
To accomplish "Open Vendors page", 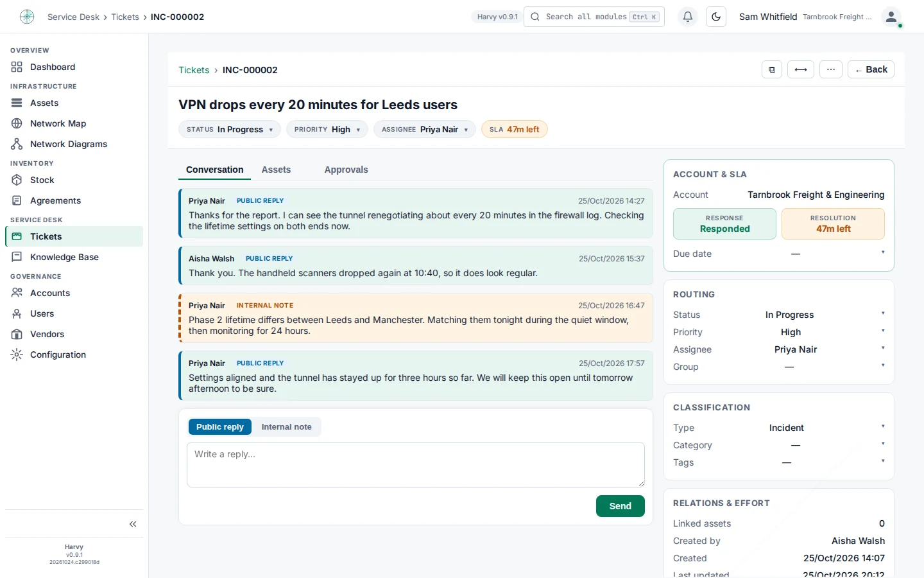I will point(74,334).
